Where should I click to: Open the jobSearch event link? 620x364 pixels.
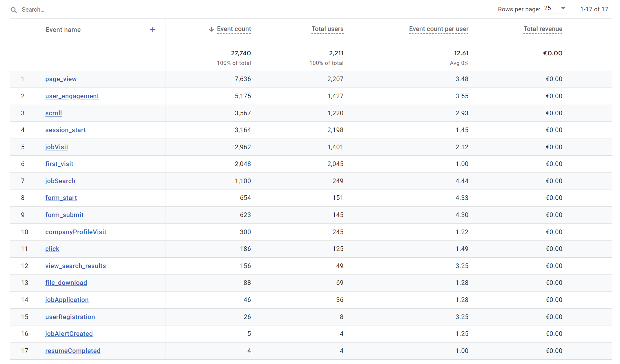point(60,181)
